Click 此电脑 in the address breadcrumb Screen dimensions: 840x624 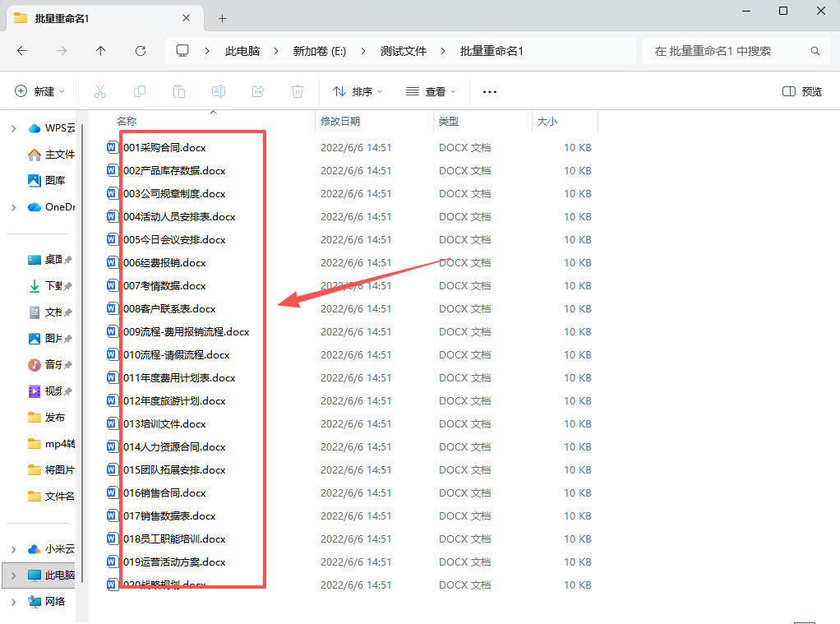[242, 51]
